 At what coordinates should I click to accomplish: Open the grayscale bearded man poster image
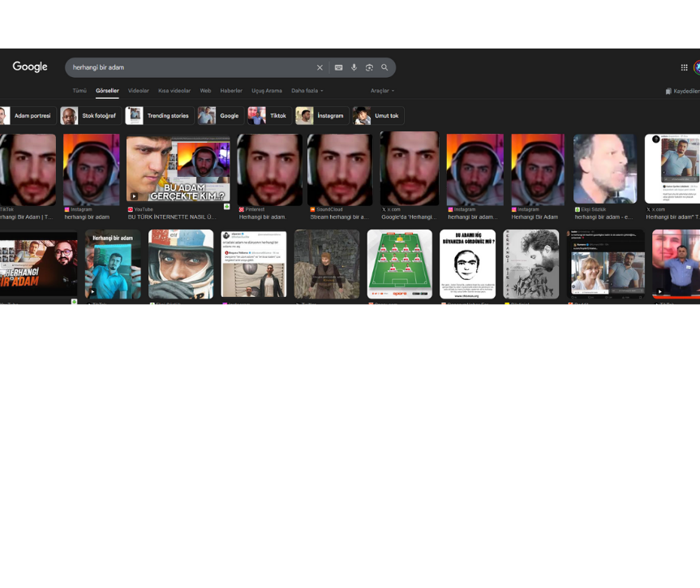pos(530,264)
